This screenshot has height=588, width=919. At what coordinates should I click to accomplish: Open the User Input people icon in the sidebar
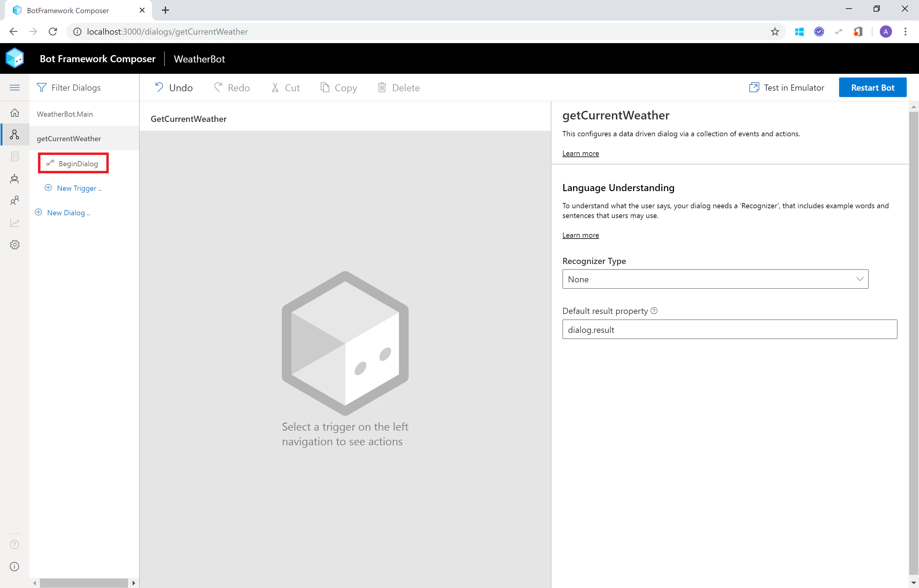pyautogui.click(x=14, y=201)
